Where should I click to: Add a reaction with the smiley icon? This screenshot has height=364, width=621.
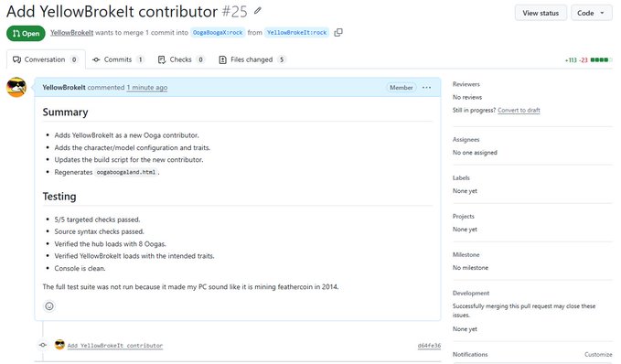click(49, 305)
